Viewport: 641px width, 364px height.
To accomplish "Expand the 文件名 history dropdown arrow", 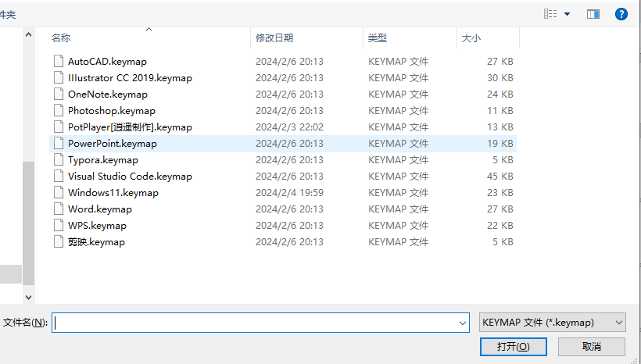I will (462, 323).
